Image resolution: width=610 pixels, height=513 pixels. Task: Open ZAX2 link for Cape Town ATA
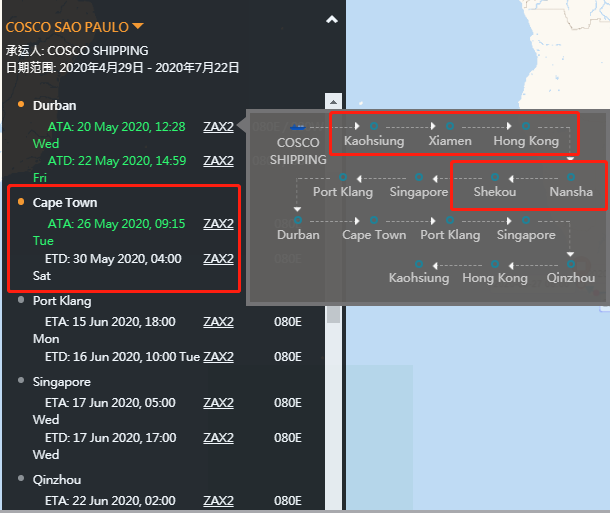coord(218,224)
